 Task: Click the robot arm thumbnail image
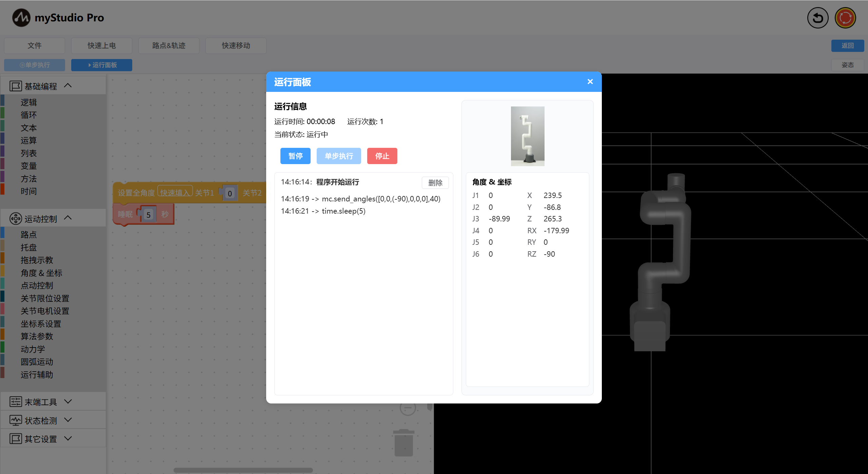[527, 136]
